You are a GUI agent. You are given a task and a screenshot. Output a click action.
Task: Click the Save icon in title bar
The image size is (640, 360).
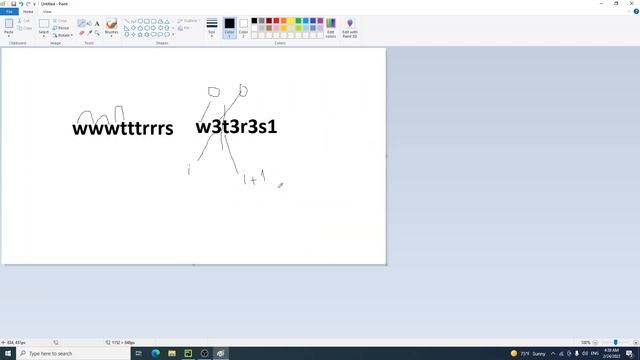click(13, 4)
